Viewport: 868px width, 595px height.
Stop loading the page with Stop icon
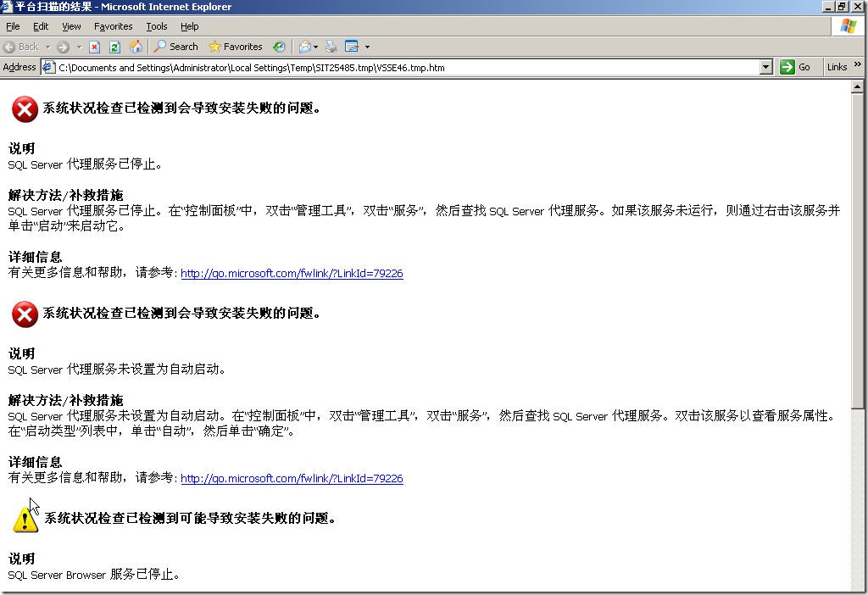[95, 47]
